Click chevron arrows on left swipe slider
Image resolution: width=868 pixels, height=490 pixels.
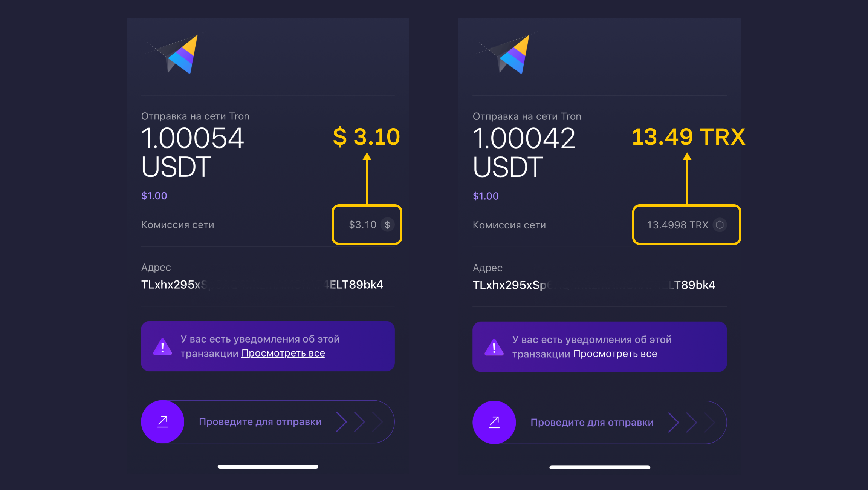pos(359,422)
